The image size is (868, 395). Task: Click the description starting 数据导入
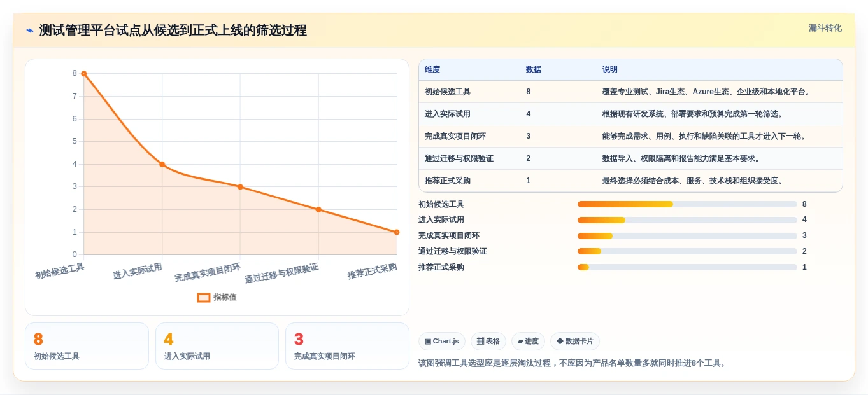[681, 158]
